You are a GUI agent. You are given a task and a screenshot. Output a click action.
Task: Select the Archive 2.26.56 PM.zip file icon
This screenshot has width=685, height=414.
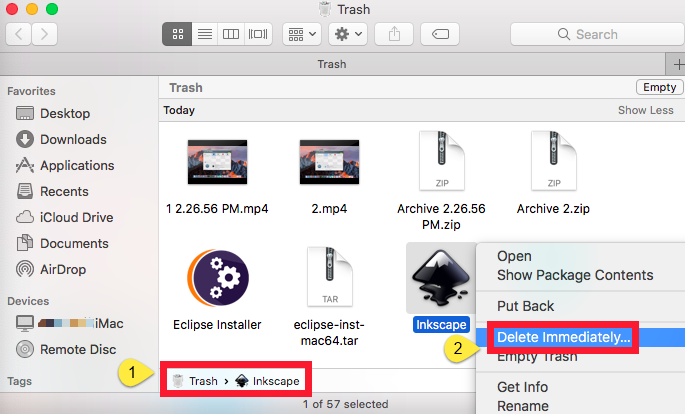pyautogui.click(x=441, y=161)
